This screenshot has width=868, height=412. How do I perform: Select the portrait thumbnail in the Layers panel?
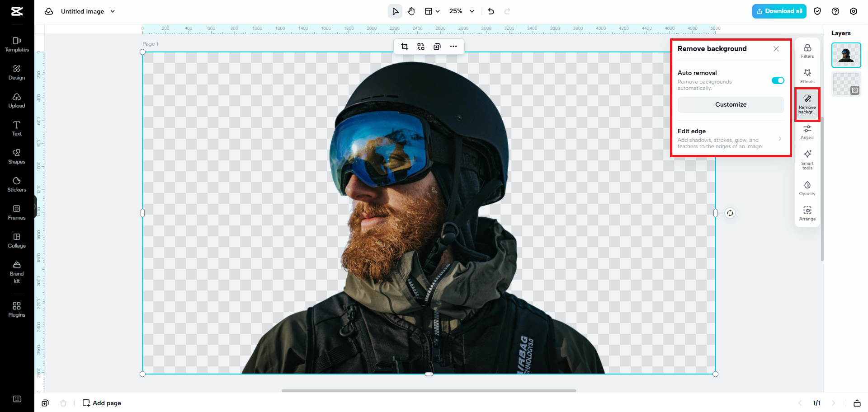click(x=846, y=55)
